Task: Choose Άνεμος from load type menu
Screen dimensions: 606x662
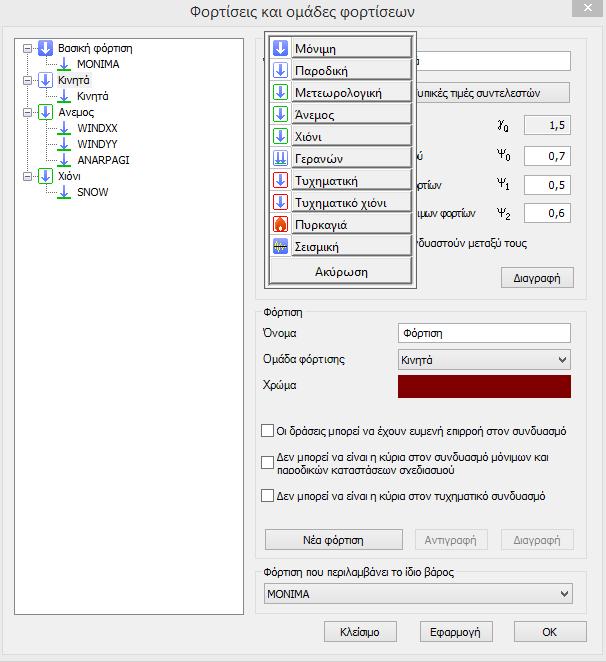Action: (x=352, y=114)
